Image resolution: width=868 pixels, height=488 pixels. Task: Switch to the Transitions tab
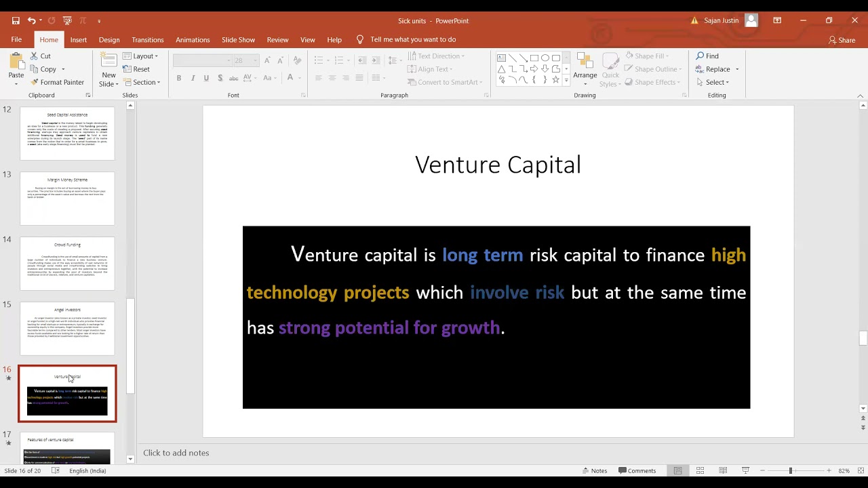pyautogui.click(x=148, y=40)
